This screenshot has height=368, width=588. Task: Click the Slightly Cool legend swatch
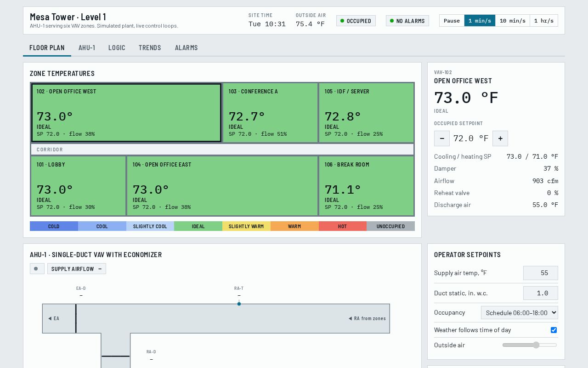pos(150,226)
